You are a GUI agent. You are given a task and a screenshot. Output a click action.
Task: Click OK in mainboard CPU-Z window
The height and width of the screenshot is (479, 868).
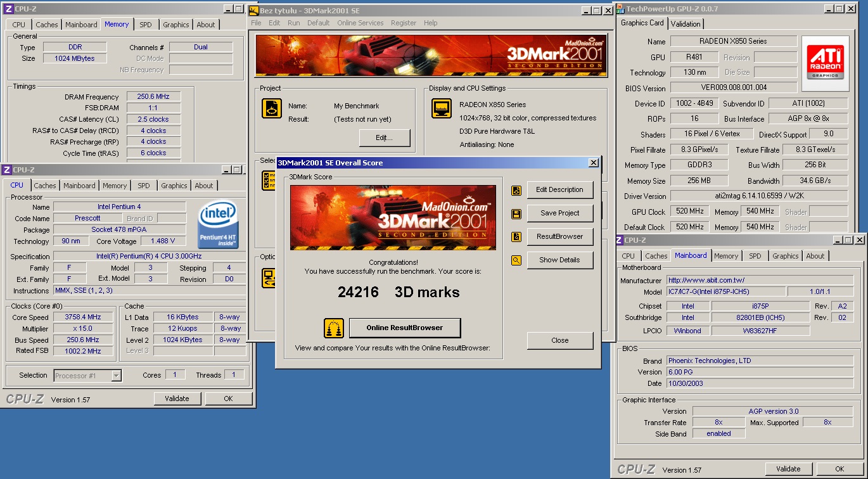pyautogui.click(x=839, y=469)
